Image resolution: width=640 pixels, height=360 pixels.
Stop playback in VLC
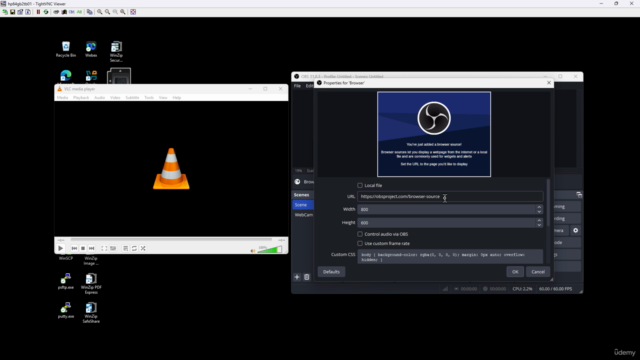point(83,248)
